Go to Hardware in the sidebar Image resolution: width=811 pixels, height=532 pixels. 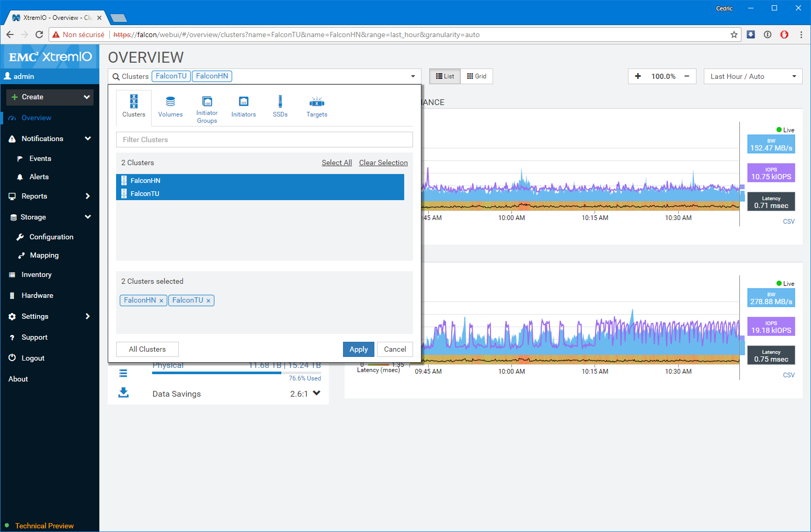point(37,296)
